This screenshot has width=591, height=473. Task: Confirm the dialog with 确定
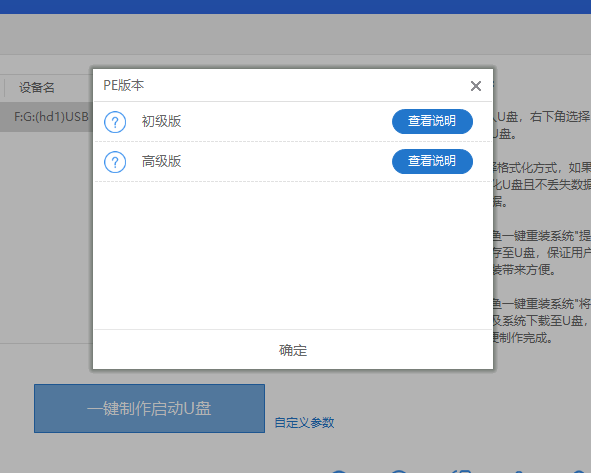click(x=293, y=350)
